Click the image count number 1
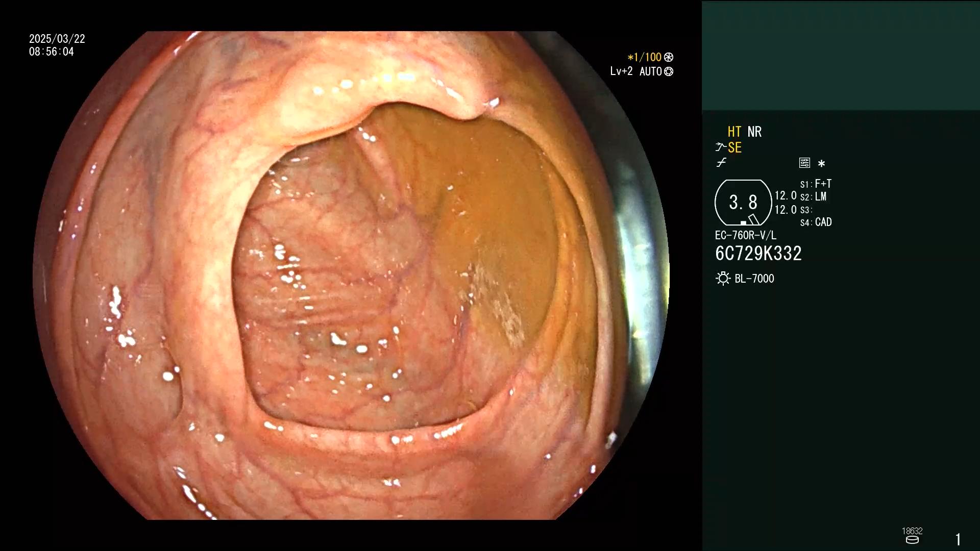This screenshot has width=980, height=551. pos(958,539)
